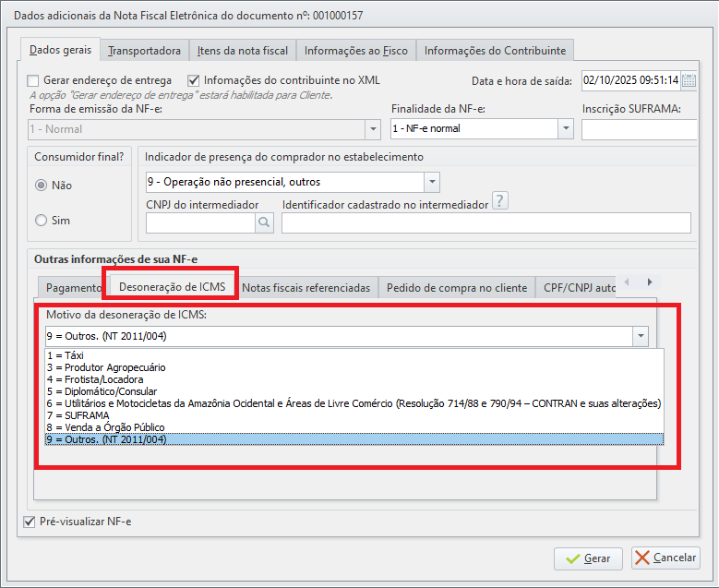
Task: Expand indicador de presença dropdown arrow
Action: (432, 182)
